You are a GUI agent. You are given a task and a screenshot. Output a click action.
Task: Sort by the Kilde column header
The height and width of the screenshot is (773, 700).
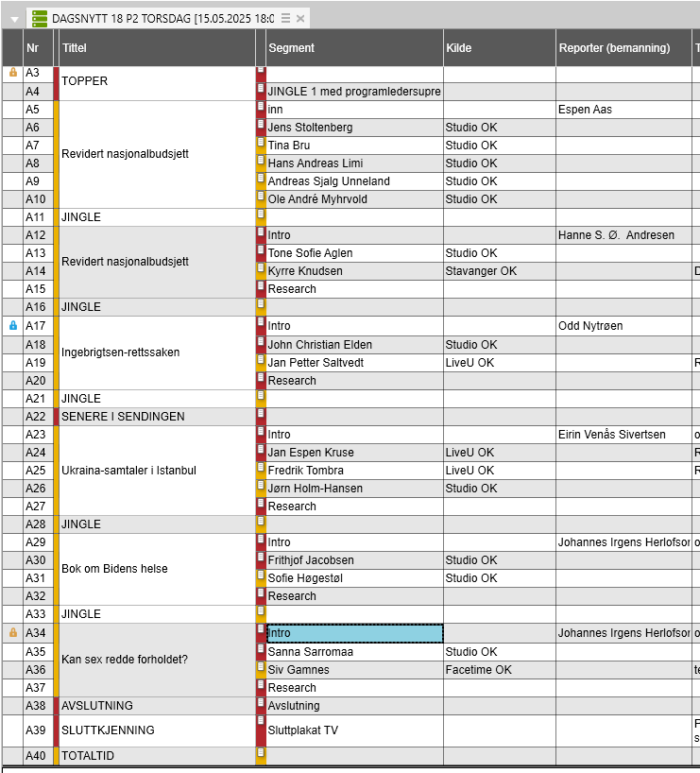click(500, 48)
